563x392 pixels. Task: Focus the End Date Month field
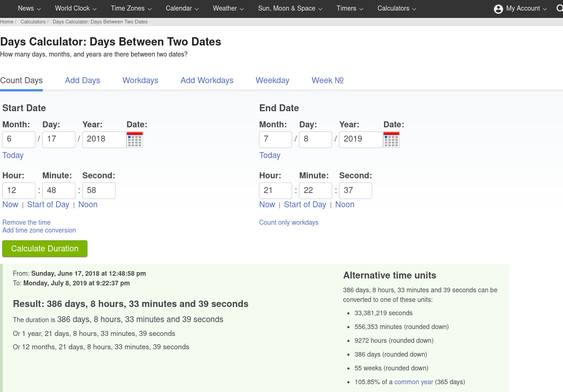point(276,140)
